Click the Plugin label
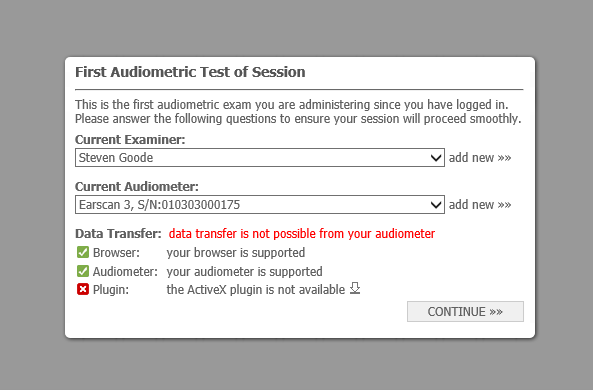Screen dimensions: 593x390 pos(111,290)
